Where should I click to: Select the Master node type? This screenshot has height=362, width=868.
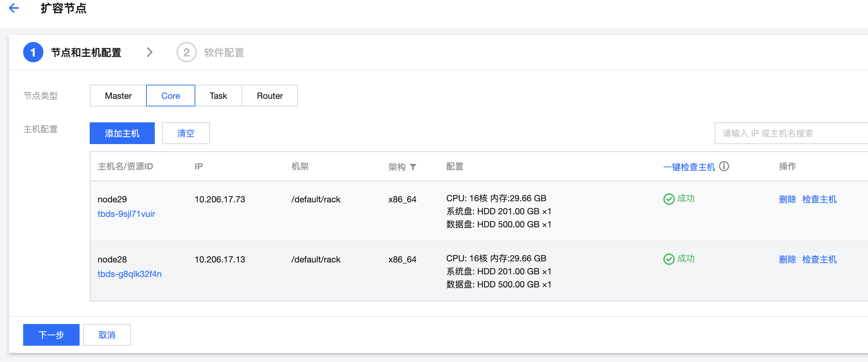click(x=118, y=96)
